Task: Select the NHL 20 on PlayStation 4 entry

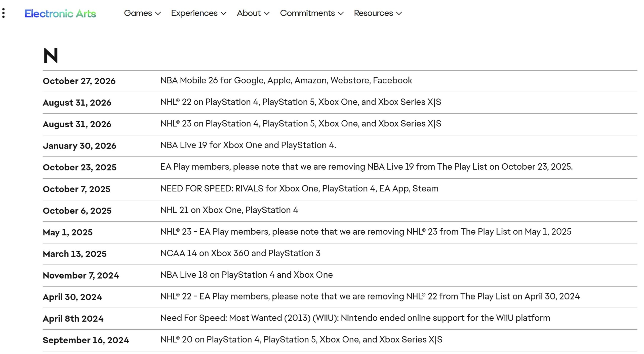Action: pos(301,340)
